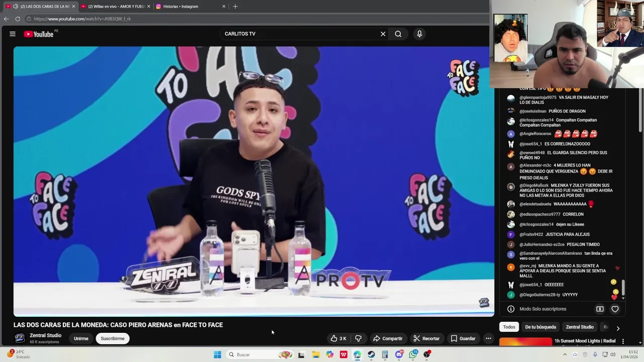Click the Suscribirme button
Viewport: 644px width, 362px height.
coord(113,338)
